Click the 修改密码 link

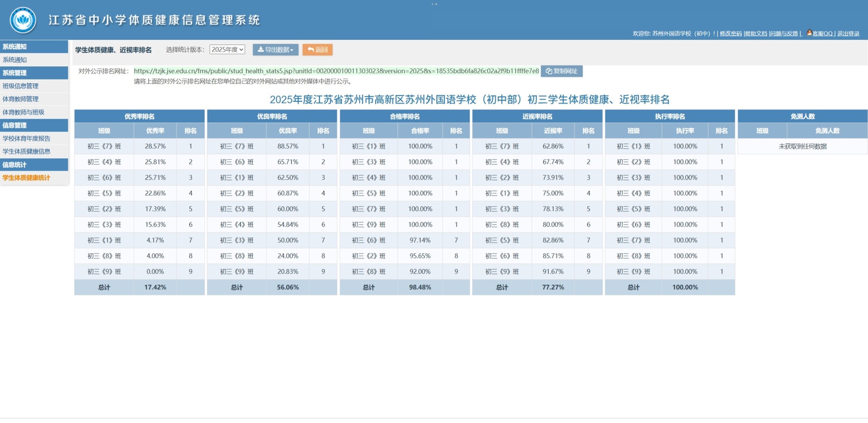731,33
